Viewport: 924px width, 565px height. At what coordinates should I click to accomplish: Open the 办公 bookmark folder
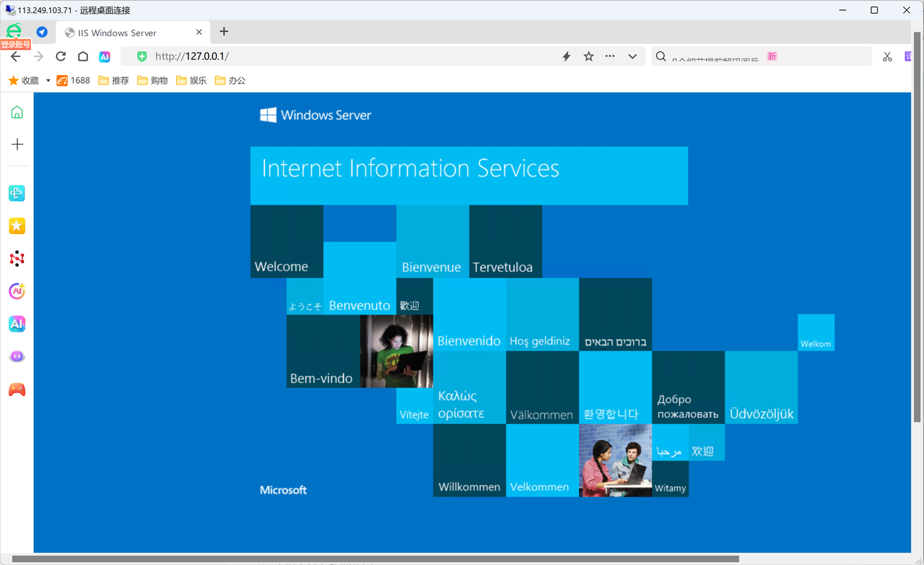[x=230, y=80]
